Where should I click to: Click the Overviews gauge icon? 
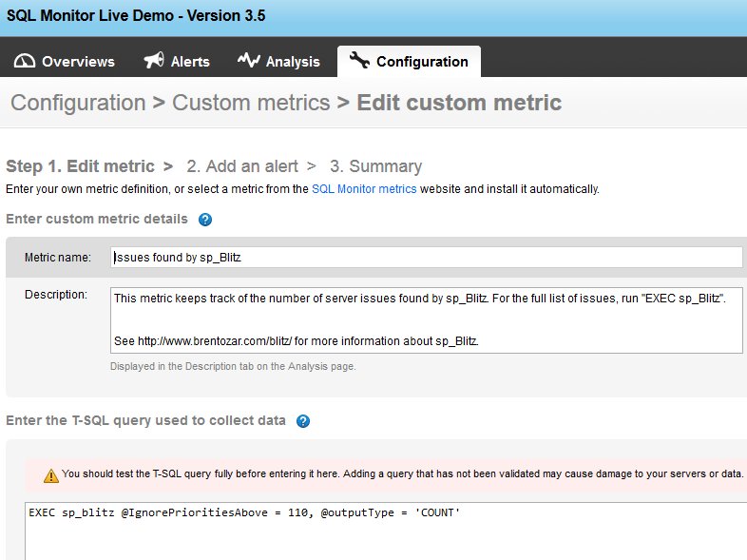click(x=24, y=61)
